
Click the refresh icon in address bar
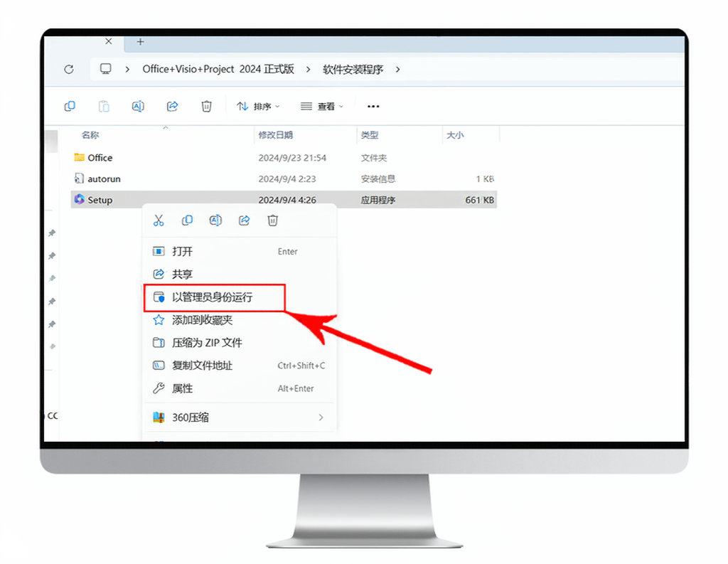click(69, 69)
